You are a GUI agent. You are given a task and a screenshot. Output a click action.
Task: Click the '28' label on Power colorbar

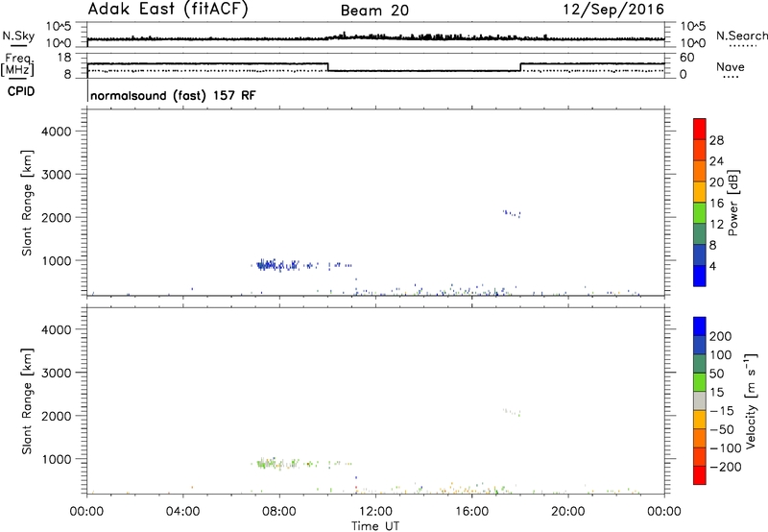716,140
